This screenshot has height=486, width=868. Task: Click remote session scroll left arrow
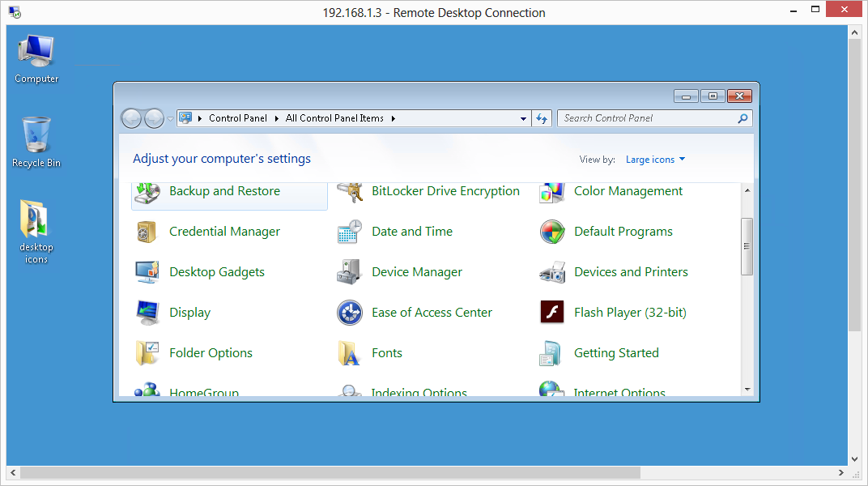pos(13,473)
